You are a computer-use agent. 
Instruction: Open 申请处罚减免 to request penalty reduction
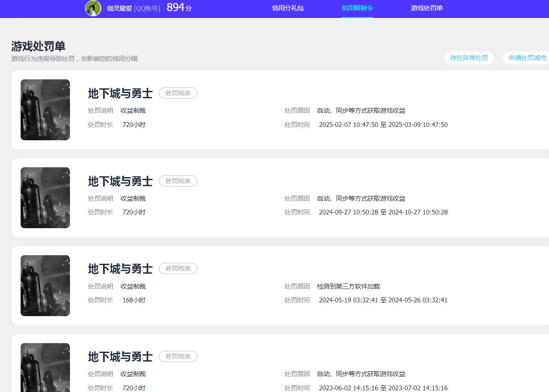point(527,57)
